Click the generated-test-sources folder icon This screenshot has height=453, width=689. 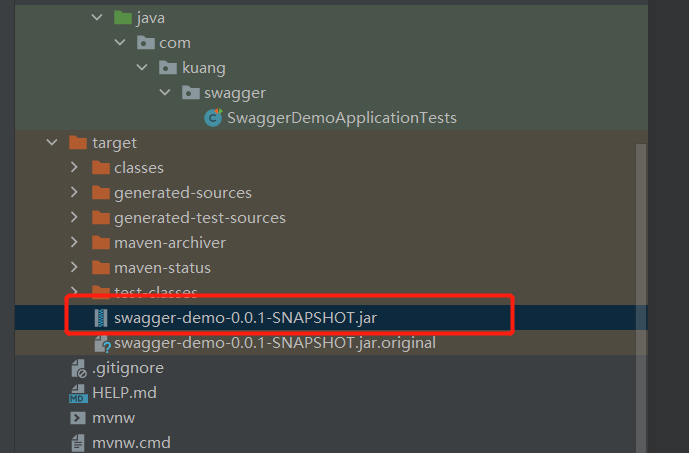101,217
